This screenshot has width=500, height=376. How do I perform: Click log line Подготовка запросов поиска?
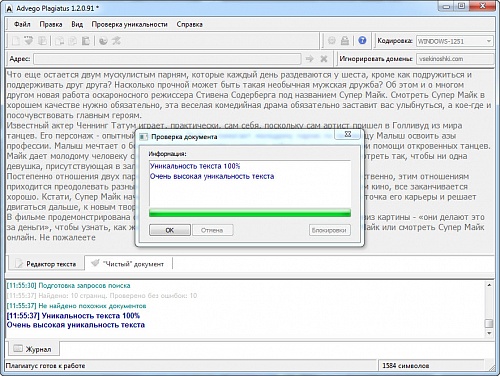68,285
